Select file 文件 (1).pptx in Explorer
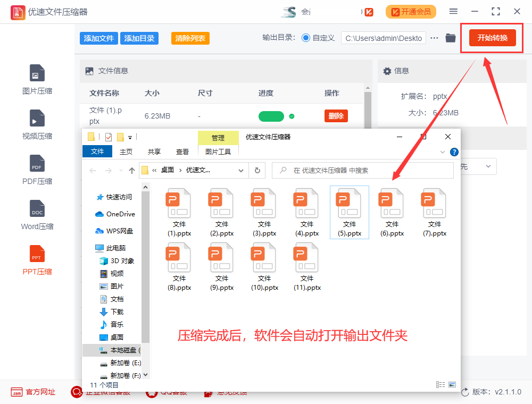This screenshot has height=404, width=532. [x=179, y=213]
